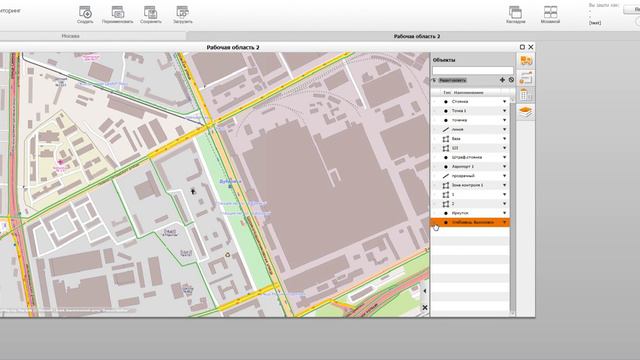This screenshot has width=640, height=360.
Task: Select the Стоянка object name
Action: click(460, 102)
